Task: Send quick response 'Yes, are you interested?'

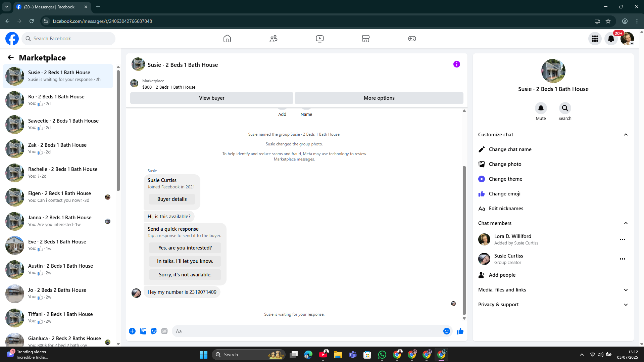Action: 185,248
